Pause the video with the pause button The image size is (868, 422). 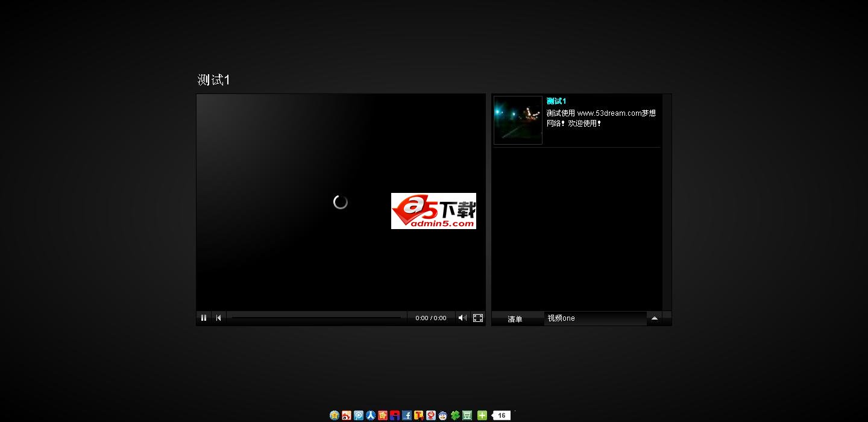[x=204, y=318]
